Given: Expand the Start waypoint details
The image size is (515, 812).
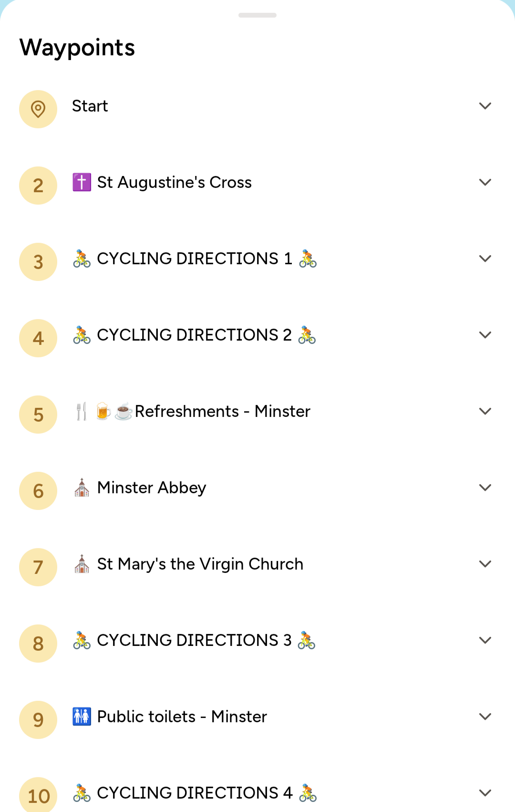Looking at the screenshot, I should tap(485, 106).
